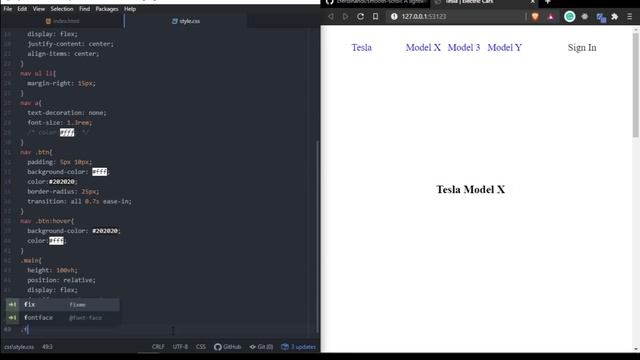
Task: Pick the 'fix' autocomplete suggestion
Action: tap(62, 304)
